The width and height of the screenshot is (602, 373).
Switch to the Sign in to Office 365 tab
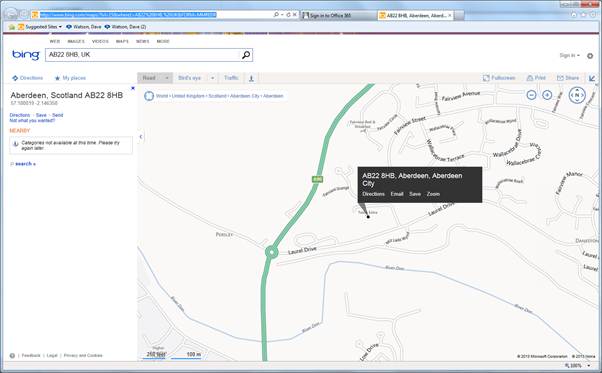pos(339,16)
